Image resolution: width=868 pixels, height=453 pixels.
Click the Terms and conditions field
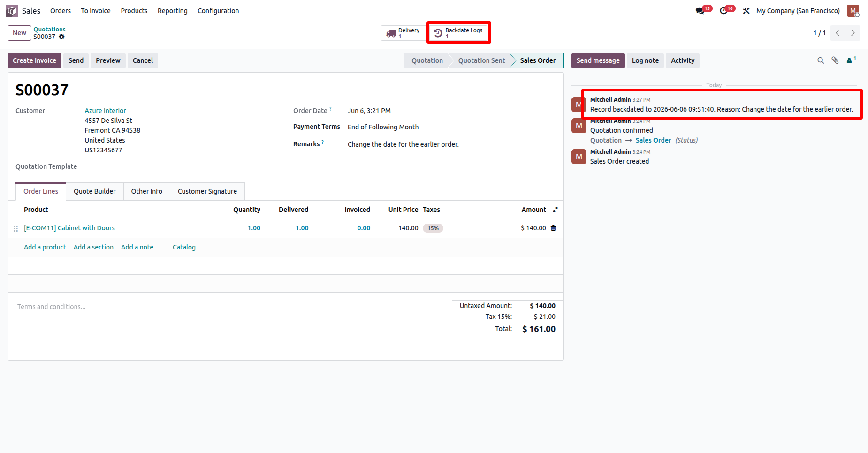click(x=52, y=307)
